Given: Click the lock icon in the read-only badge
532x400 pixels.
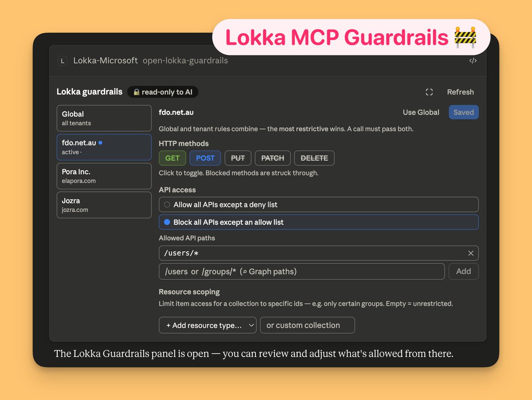Looking at the screenshot, I should [x=137, y=92].
